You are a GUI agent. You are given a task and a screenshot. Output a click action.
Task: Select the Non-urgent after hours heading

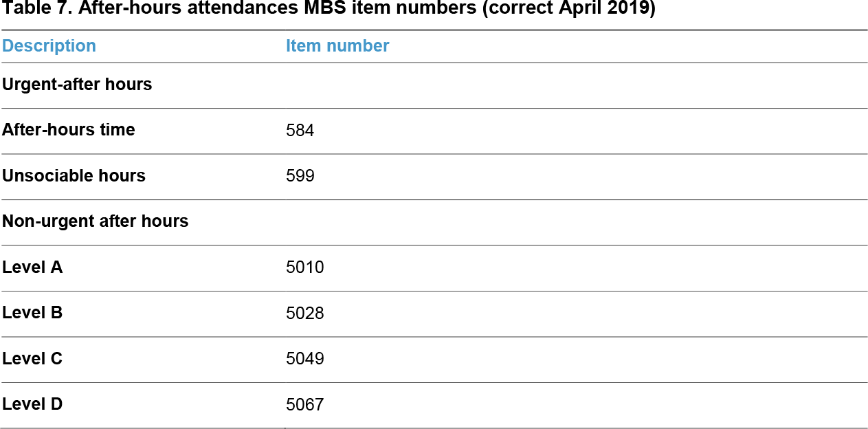tap(96, 221)
